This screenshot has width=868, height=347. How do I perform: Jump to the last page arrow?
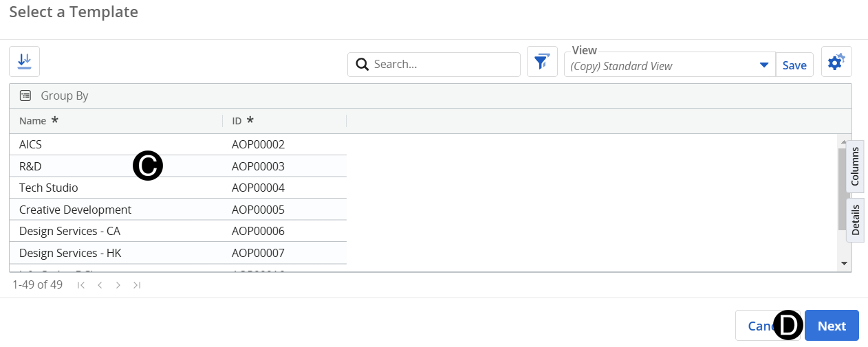(137, 284)
